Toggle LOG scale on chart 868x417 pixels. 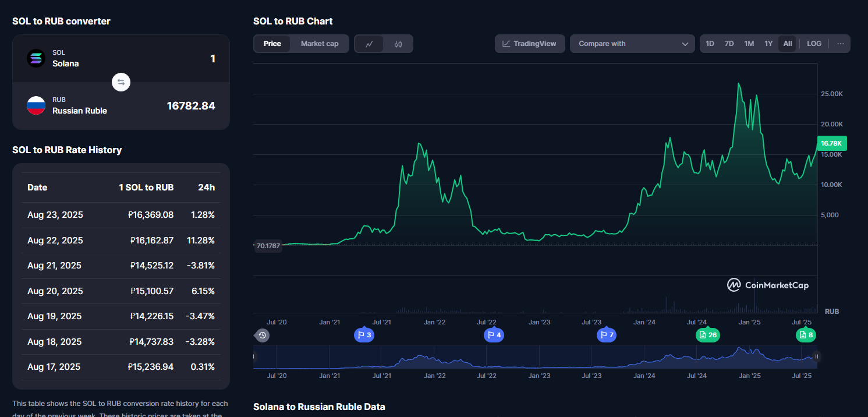pos(814,44)
